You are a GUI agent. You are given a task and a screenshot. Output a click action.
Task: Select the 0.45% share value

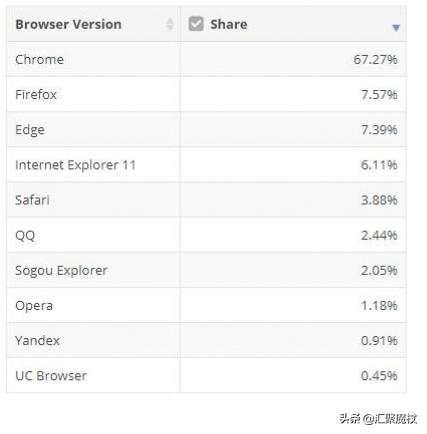pyautogui.click(x=379, y=376)
